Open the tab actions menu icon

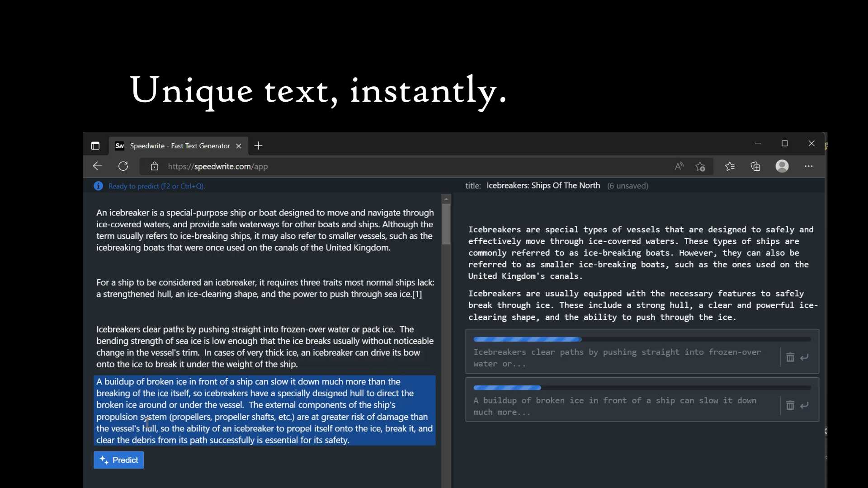[x=95, y=145]
